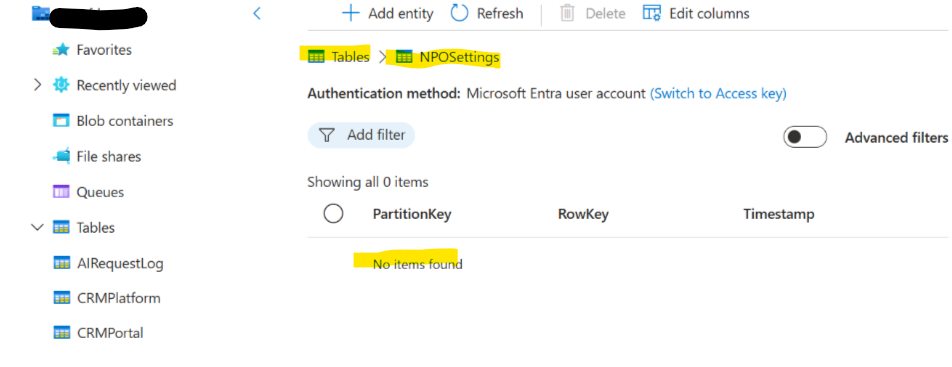Select all rows with header circle checkbox
The width and height of the screenshot is (952, 367).
click(x=333, y=214)
